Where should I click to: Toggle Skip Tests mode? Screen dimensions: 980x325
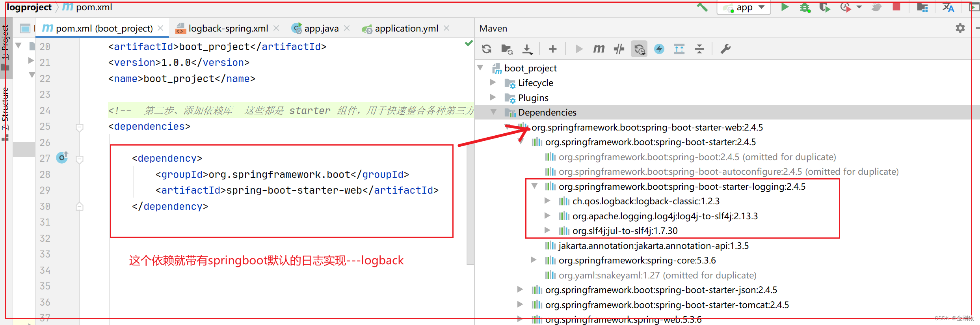[x=659, y=49]
